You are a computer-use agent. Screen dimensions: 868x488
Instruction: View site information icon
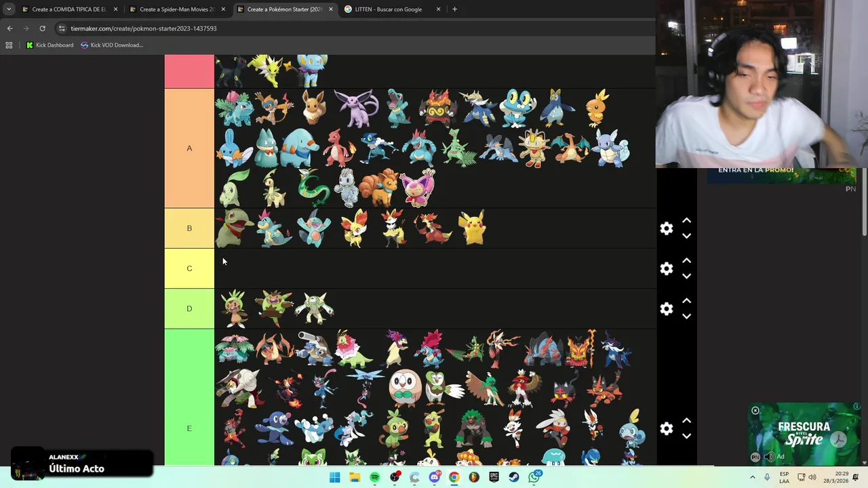point(62,28)
